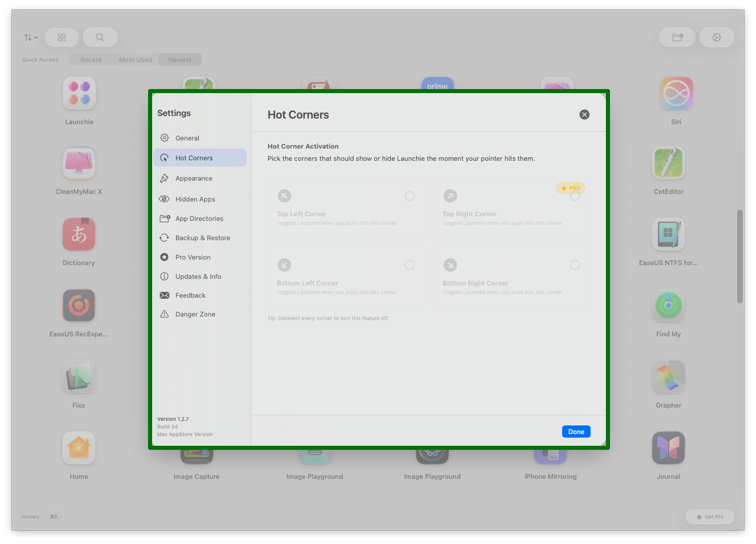
Task: Open the CotEditor app icon
Action: coord(668,163)
